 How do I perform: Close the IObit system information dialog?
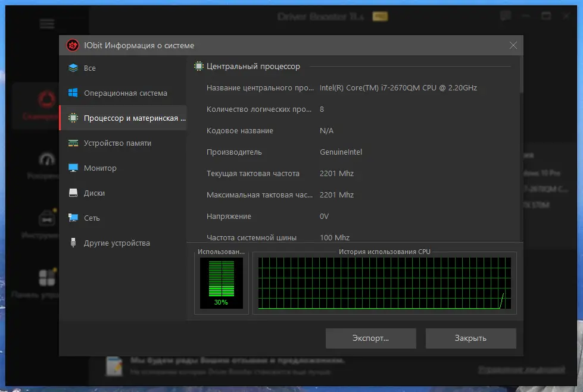click(x=513, y=45)
